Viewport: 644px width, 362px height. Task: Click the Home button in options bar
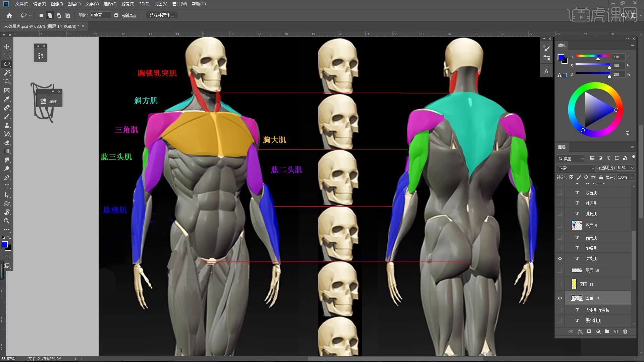click(x=9, y=15)
